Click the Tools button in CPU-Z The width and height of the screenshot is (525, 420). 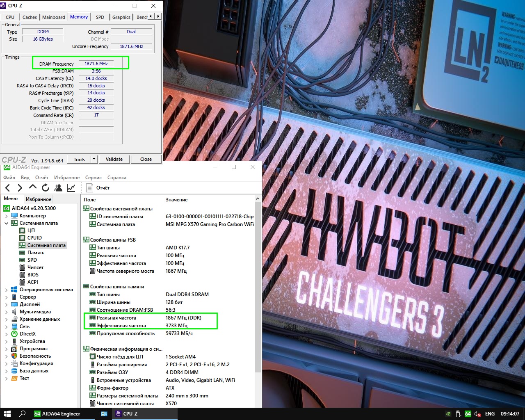tap(79, 159)
